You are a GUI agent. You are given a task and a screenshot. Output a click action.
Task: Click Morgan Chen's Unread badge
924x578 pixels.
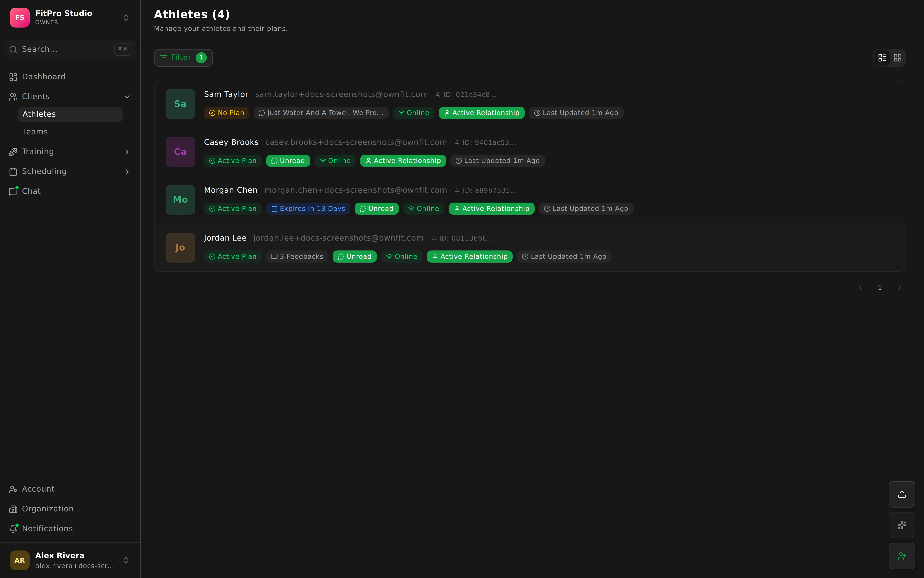(376, 209)
